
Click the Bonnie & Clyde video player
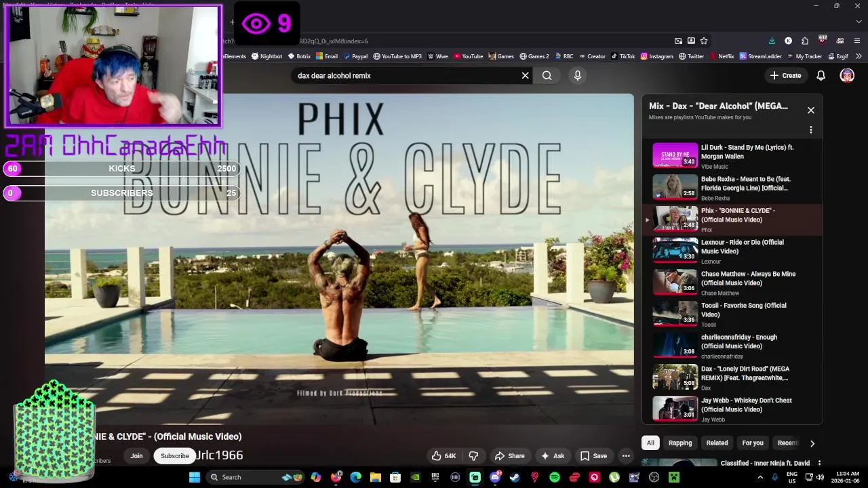point(339,259)
